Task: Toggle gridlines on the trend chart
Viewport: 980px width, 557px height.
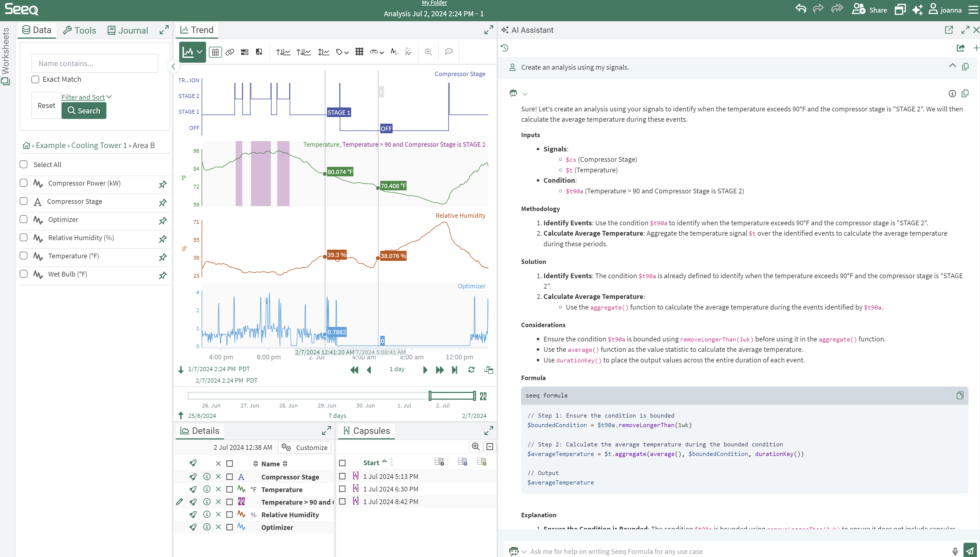Action: [x=359, y=52]
